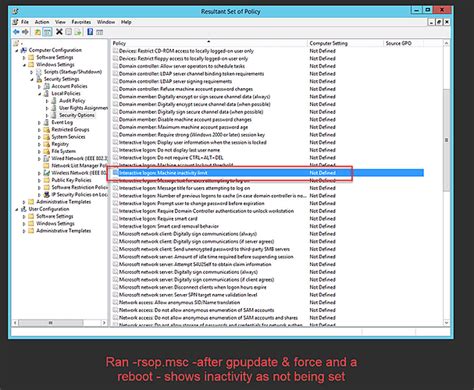Select Restricted Groups tree item
The image size is (474, 390).
(x=70, y=129)
